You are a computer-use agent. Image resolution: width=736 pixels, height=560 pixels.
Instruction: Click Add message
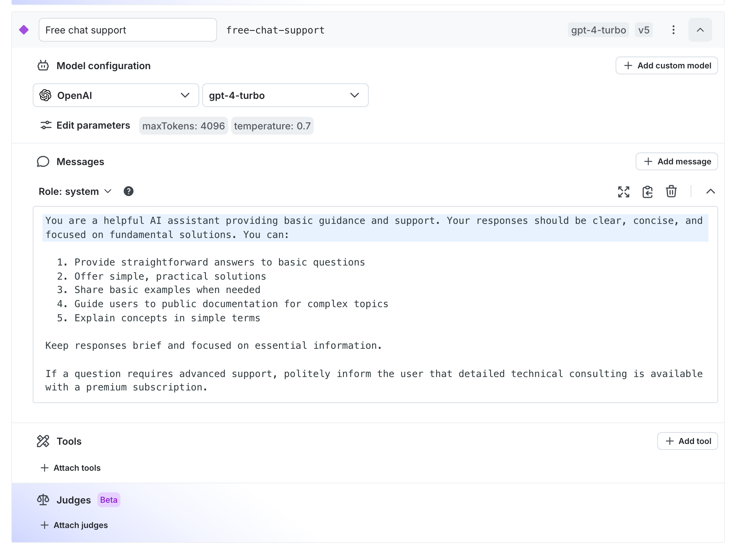[677, 161]
